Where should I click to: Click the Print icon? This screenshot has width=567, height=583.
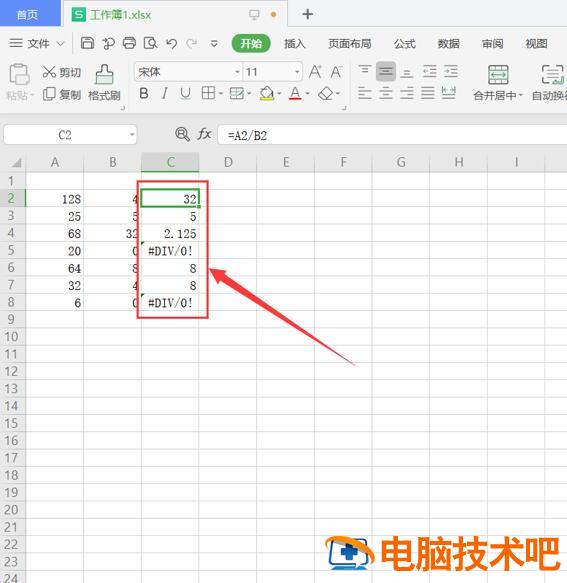tap(129, 44)
